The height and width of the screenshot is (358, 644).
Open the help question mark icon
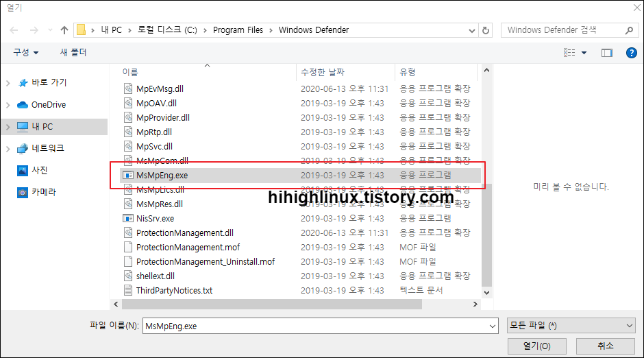[631, 53]
